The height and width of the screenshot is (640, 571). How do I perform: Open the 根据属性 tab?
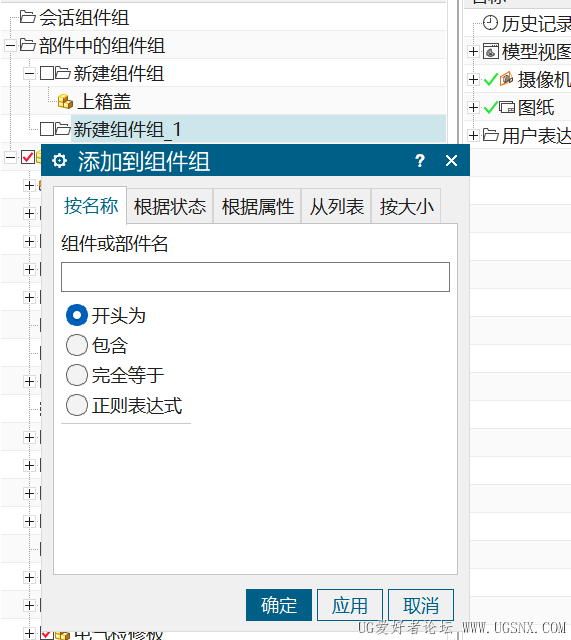tap(257, 207)
